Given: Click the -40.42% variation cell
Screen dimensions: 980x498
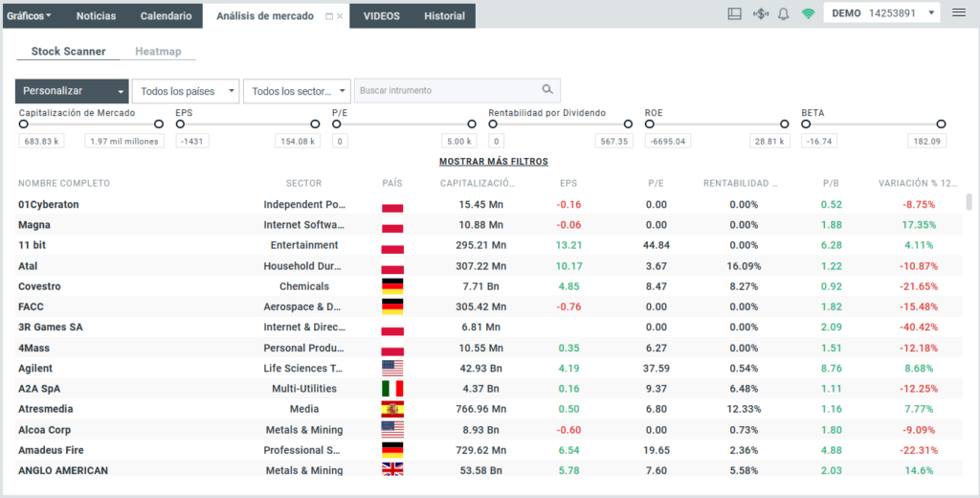Looking at the screenshot, I should [x=920, y=328].
